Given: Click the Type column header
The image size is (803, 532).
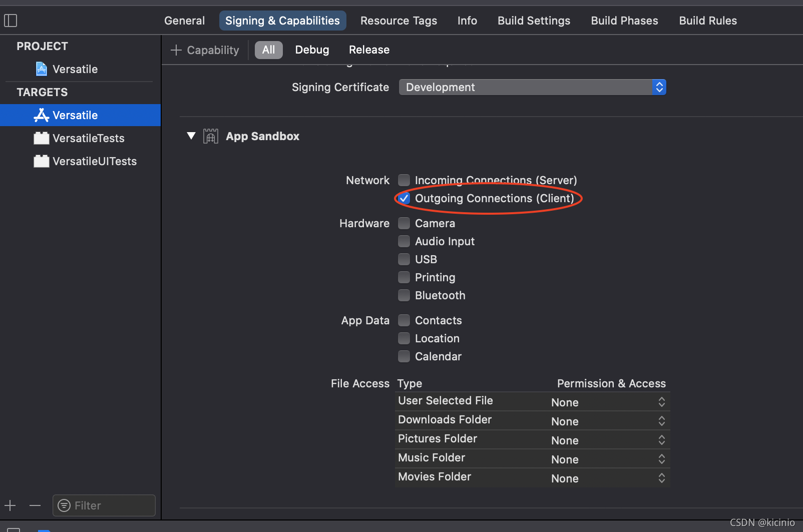Looking at the screenshot, I should (410, 383).
